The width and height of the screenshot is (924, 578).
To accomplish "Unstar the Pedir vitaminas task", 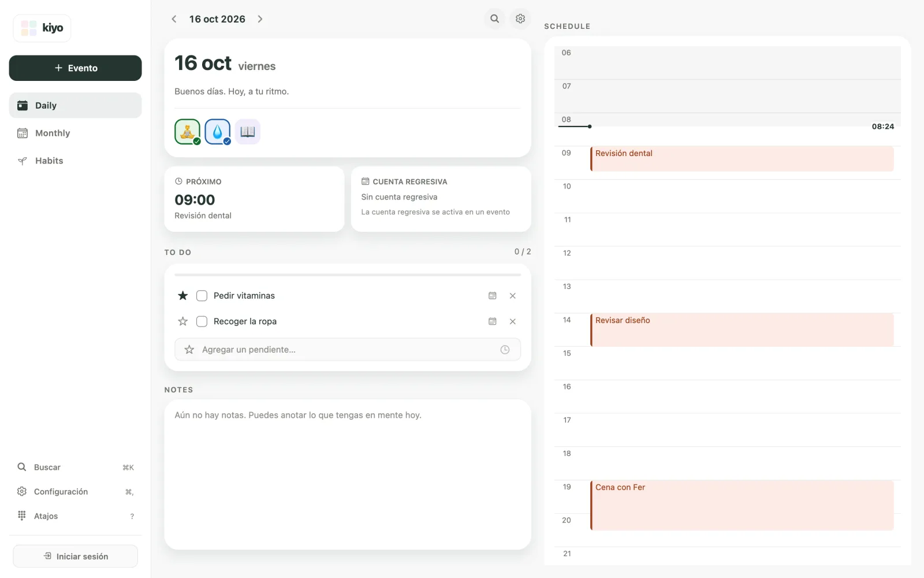I will pyautogui.click(x=183, y=296).
